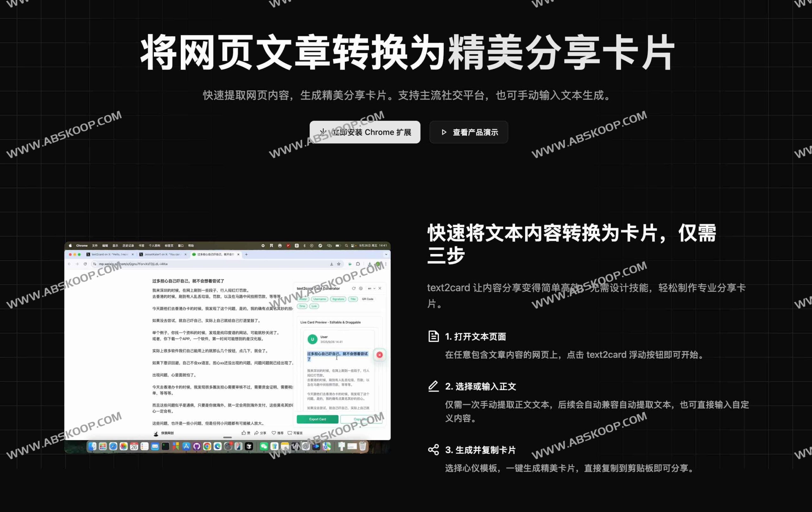Click the 赞 (like) thumbs-up icon
Image resolution: width=812 pixels, height=512 pixels.
click(x=244, y=433)
